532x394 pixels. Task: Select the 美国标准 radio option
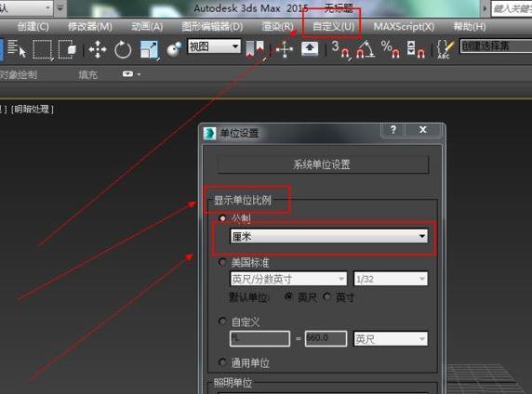point(222,262)
